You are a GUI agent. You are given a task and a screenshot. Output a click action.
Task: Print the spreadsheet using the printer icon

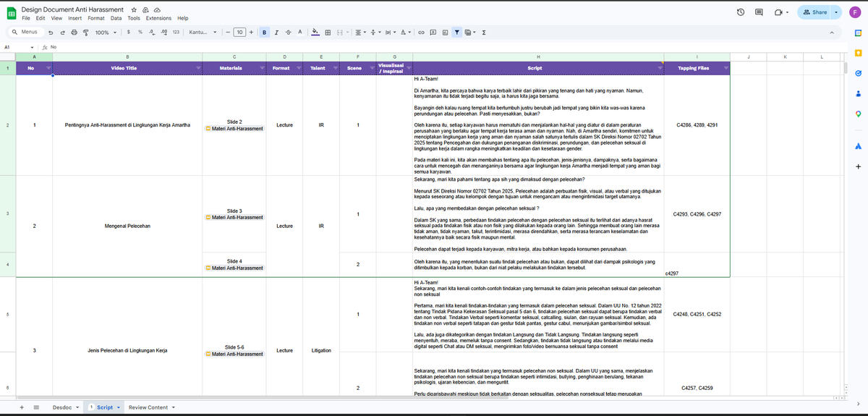[75, 32]
